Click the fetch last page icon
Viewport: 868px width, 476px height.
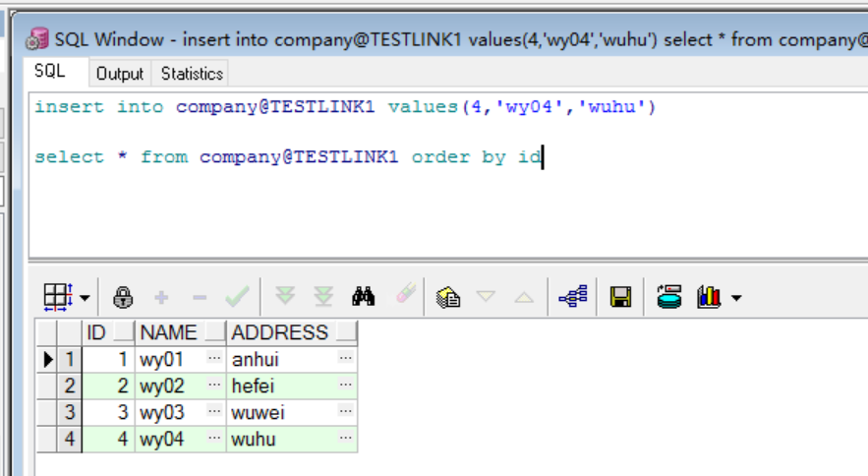[x=323, y=296]
